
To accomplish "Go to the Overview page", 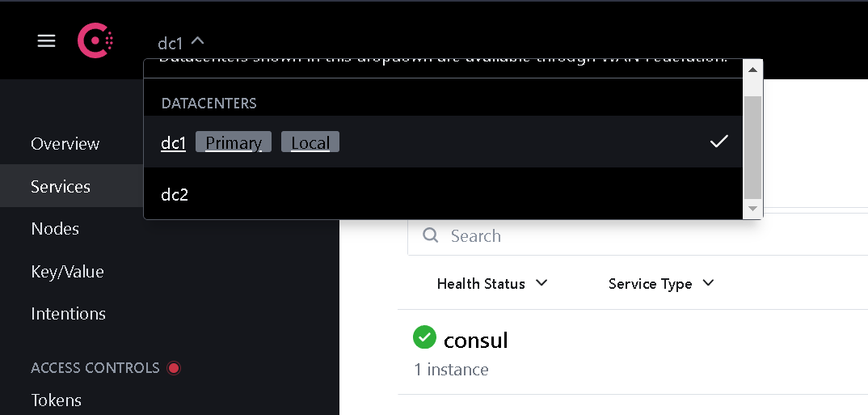I will point(65,144).
